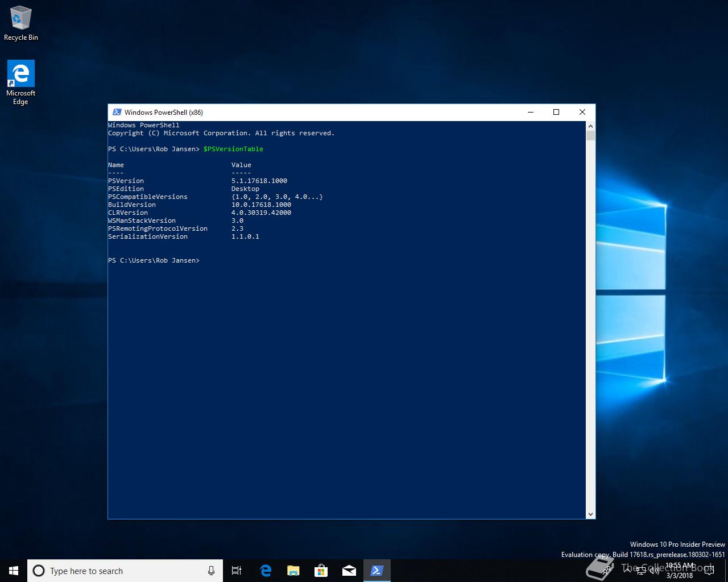Click the 'WSManStackVersion' row name
The height and width of the screenshot is (582, 728).
click(x=142, y=221)
